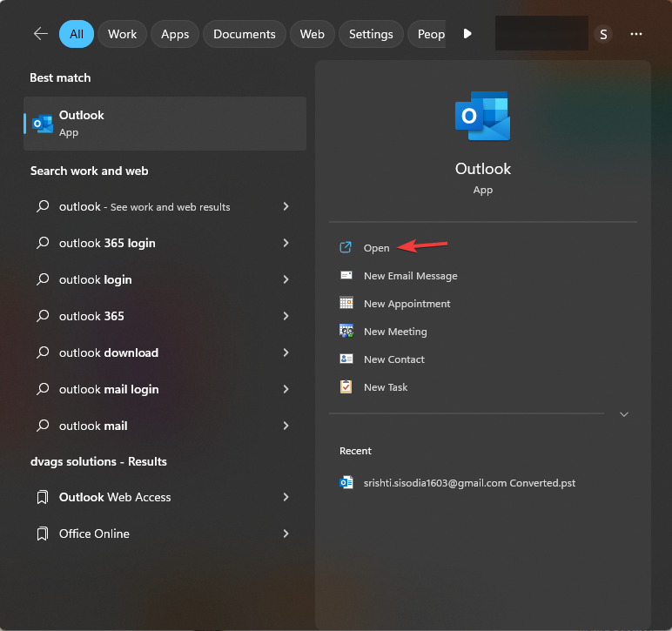Select the All filter tab

(77, 34)
